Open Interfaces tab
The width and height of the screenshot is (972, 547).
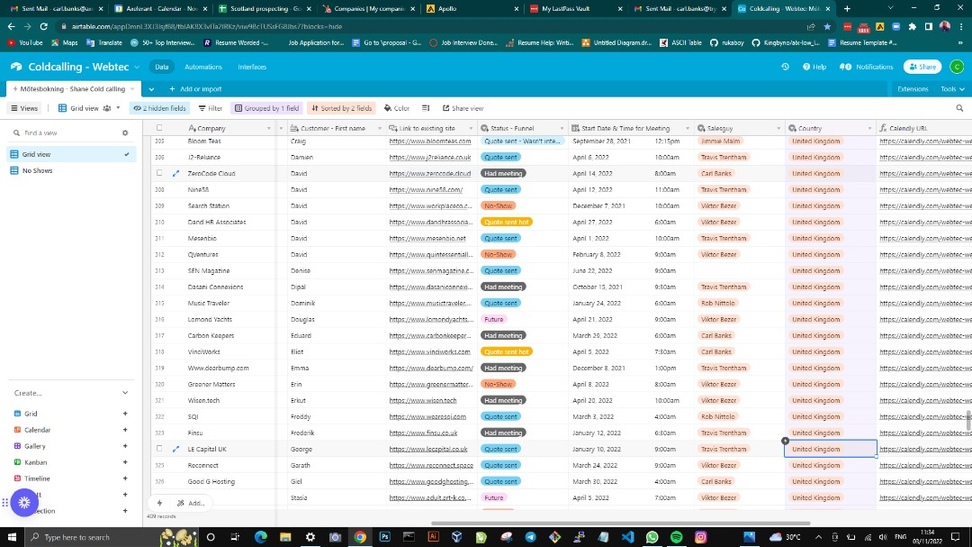pos(252,67)
